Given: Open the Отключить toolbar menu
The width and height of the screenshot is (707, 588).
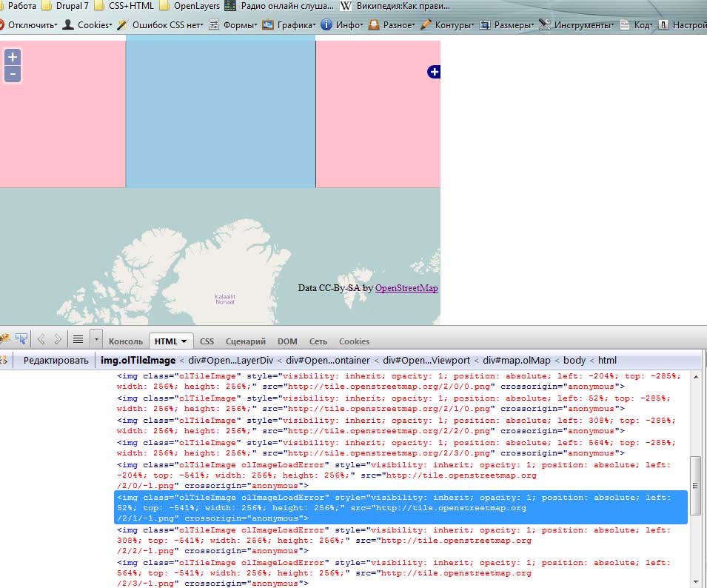Looking at the screenshot, I should (29, 24).
